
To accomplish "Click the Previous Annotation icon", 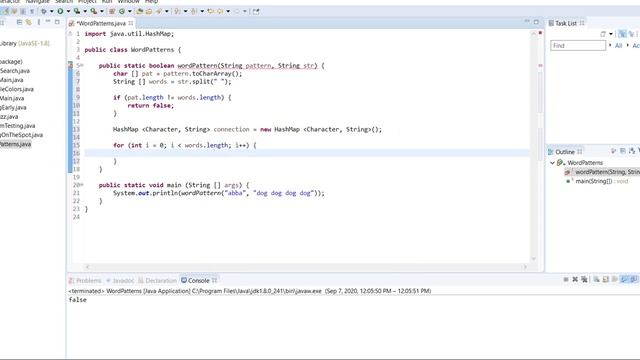I will 193,11.
